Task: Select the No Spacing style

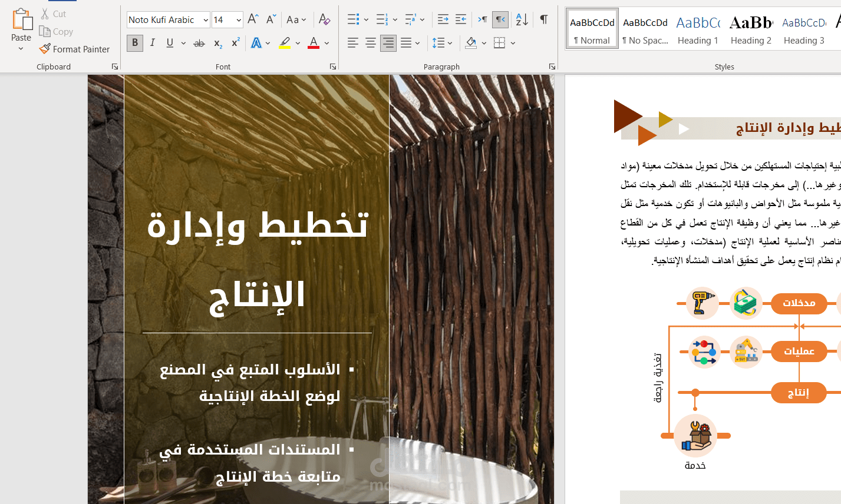Action: point(645,29)
